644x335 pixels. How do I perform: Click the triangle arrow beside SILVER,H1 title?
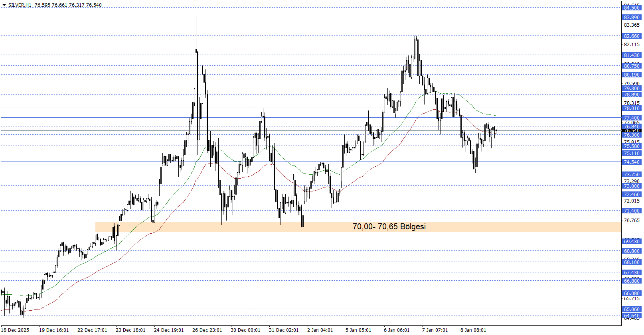point(4,5)
